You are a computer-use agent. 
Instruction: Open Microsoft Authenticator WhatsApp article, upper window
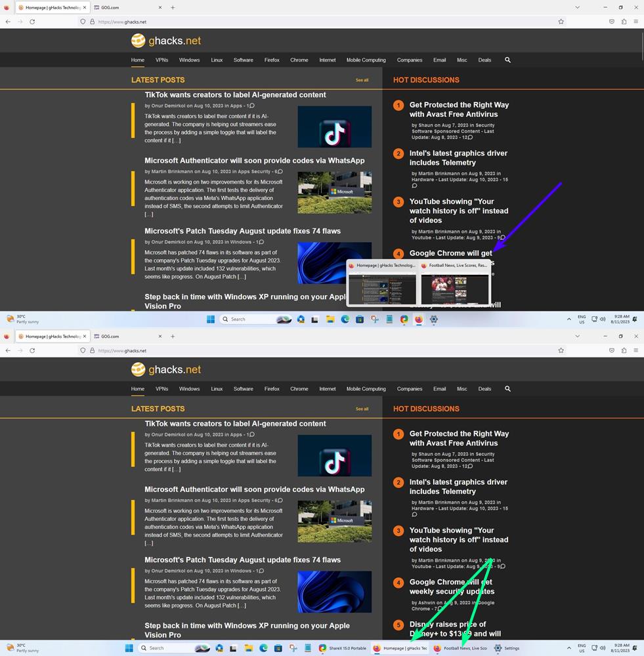tap(255, 161)
